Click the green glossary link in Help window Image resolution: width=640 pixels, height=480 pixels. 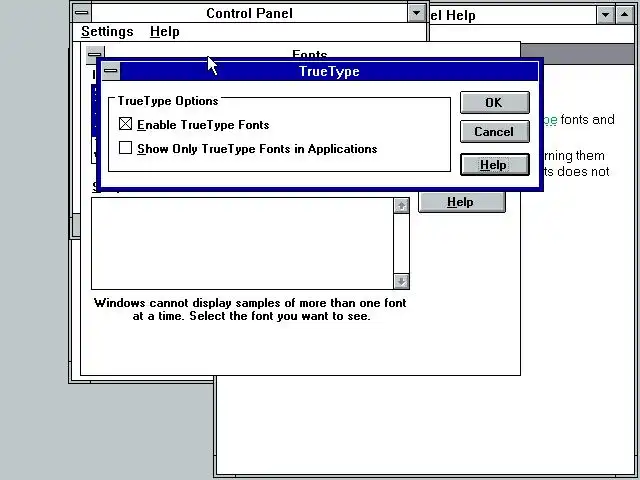click(550, 120)
